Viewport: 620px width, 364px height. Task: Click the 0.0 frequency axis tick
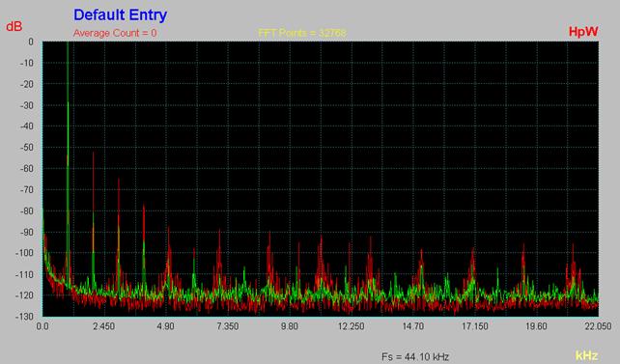click(42, 326)
